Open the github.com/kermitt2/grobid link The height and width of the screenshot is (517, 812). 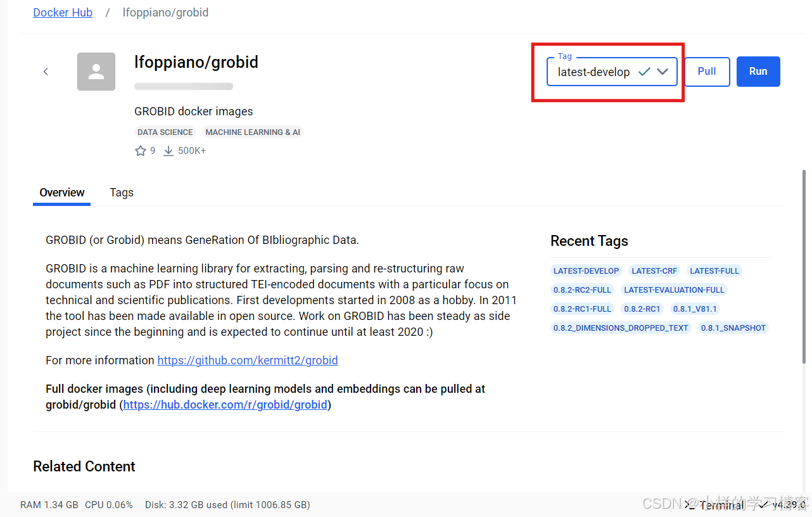point(248,361)
